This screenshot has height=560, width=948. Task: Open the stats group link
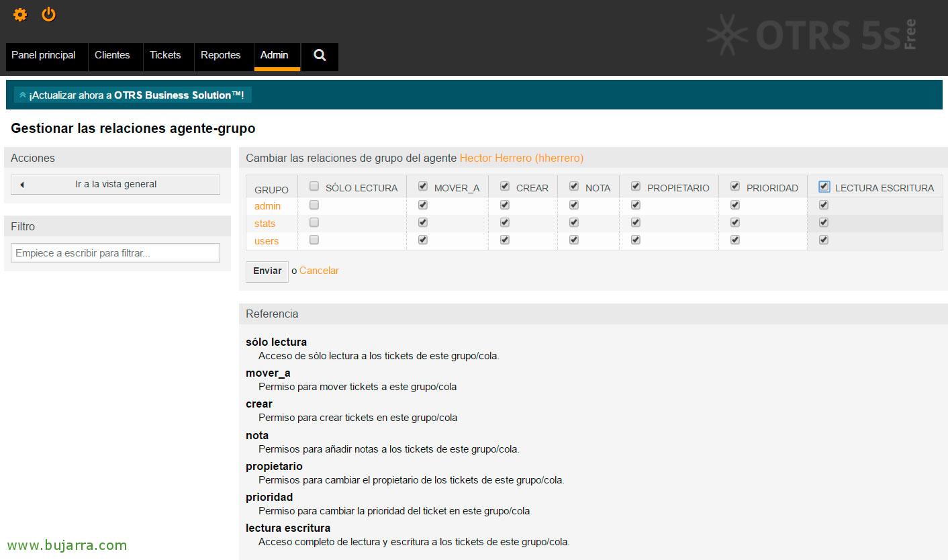coord(265,224)
